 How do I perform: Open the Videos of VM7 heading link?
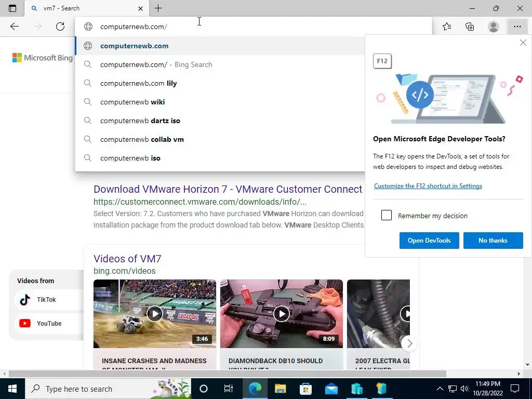point(127,259)
